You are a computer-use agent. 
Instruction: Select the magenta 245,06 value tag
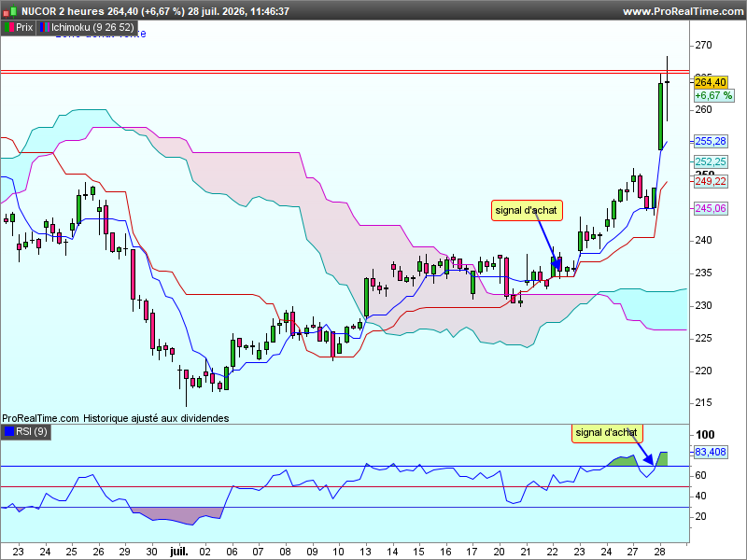tap(711, 208)
